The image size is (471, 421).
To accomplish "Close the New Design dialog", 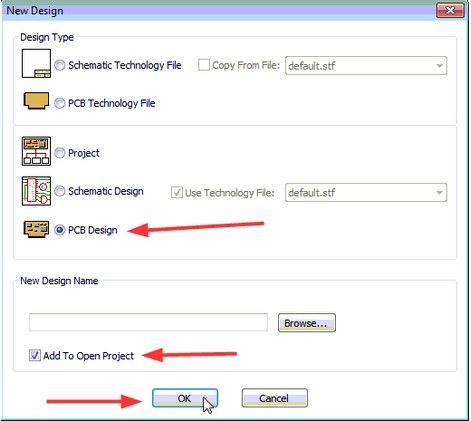I will 450,10.
